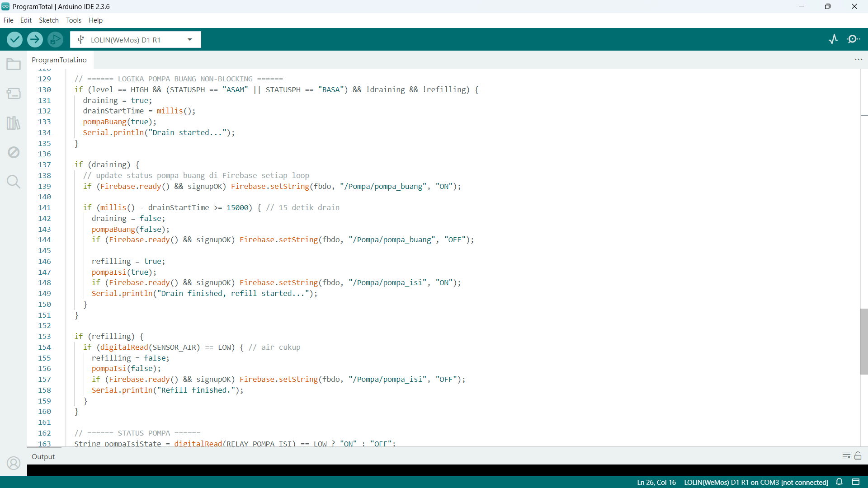Image resolution: width=868 pixels, height=488 pixels.
Task: Open the Boards Manager sidebar
Action: click(14, 94)
